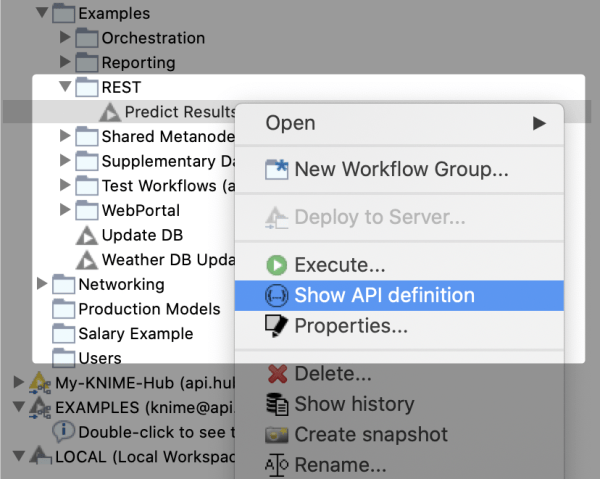This screenshot has width=600, height=479.
Task: Select the WebPortal label
Action: [x=141, y=210]
